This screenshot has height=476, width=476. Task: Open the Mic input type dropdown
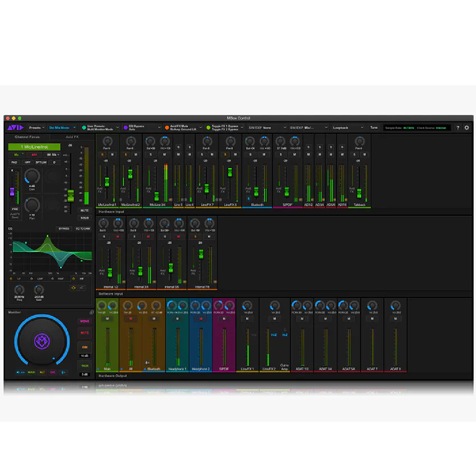pos(17,155)
